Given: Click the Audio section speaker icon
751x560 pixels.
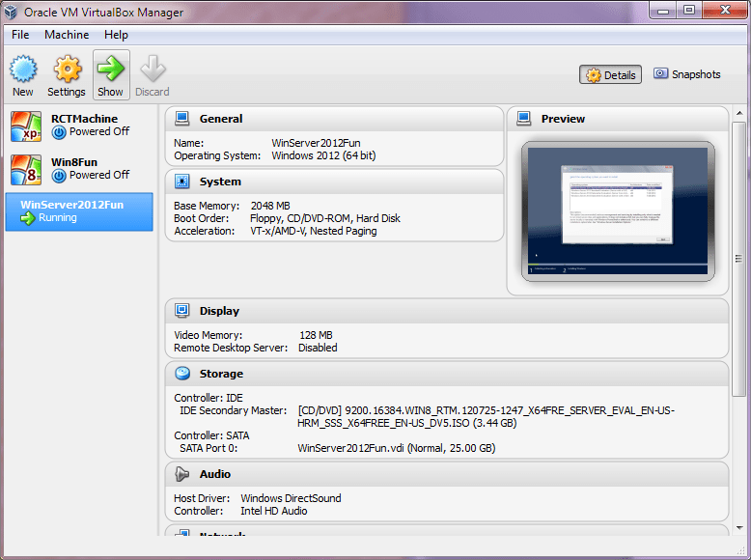Looking at the screenshot, I should pyautogui.click(x=182, y=474).
